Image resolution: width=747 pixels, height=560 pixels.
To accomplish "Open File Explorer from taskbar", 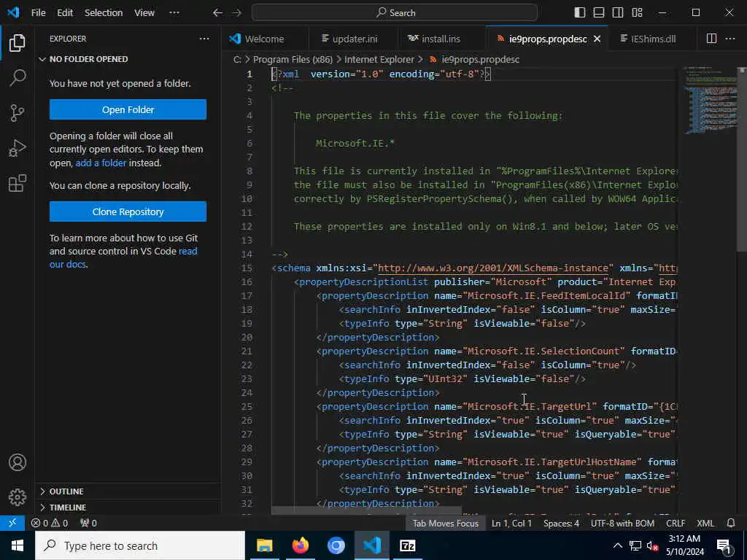I will [x=264, y=545].
